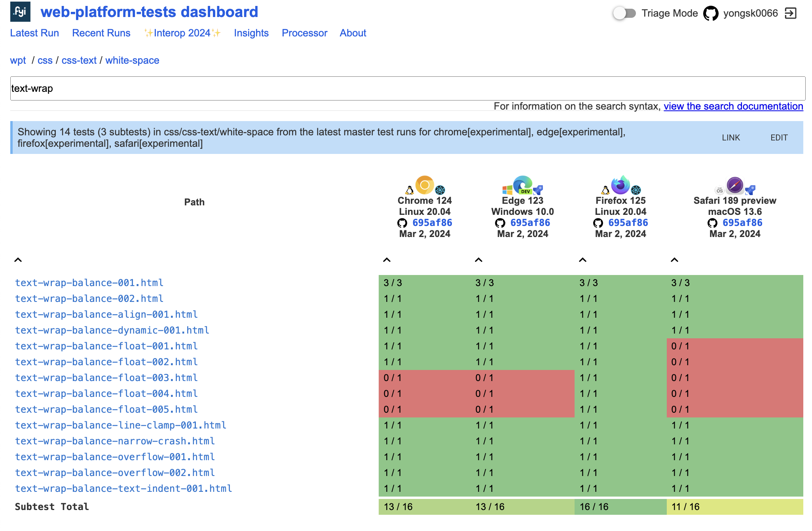The height and width of the screenshot is (531, 812).
Task: Sort by Safari column caret
Action: [674, 260]
